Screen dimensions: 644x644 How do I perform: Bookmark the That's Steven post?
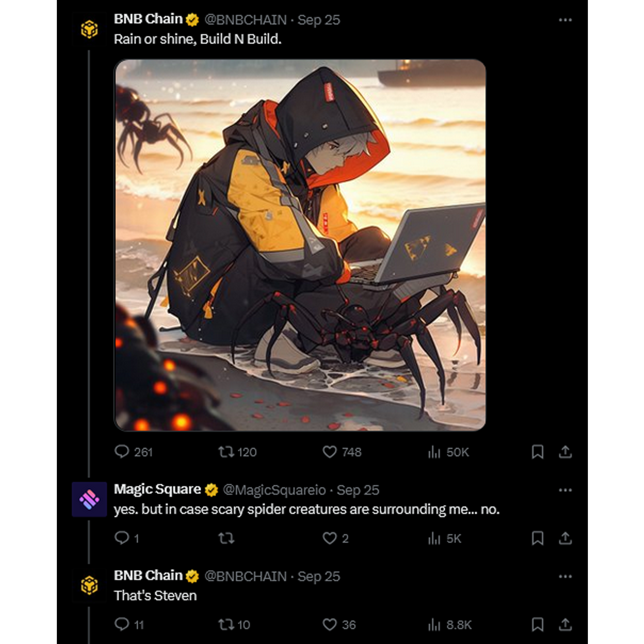point(537,624)
